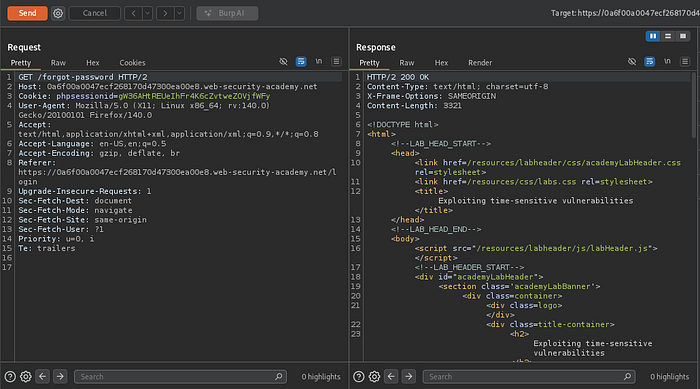700x389 pixels.
Task: Click the Cancel button
Action: pos(95,13)
